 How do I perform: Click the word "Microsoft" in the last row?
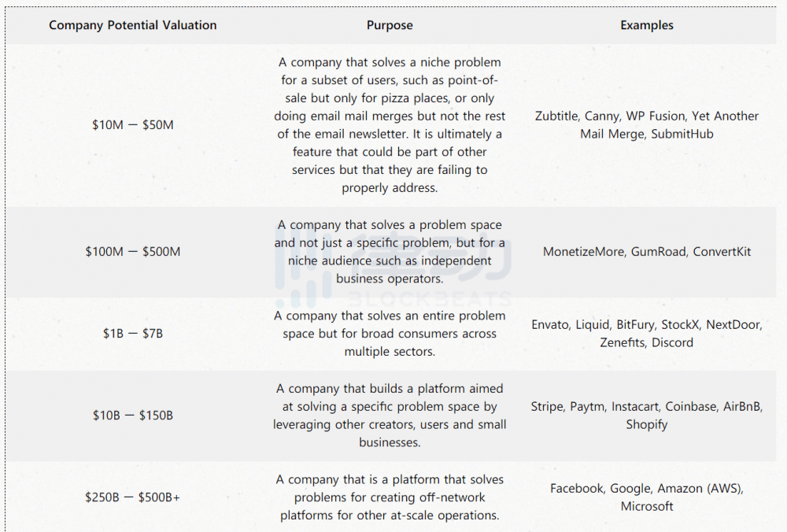point(647,507)
